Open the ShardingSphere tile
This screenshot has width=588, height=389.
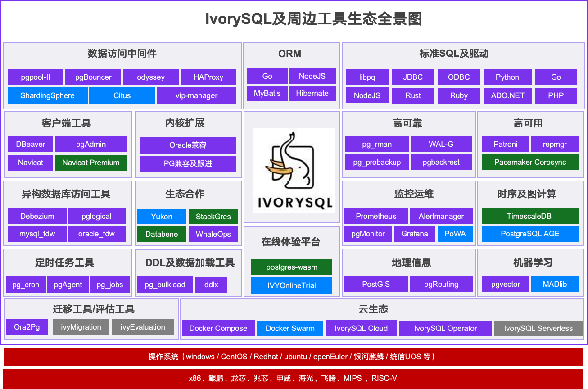pyautogui.click(x=47, y=95)
